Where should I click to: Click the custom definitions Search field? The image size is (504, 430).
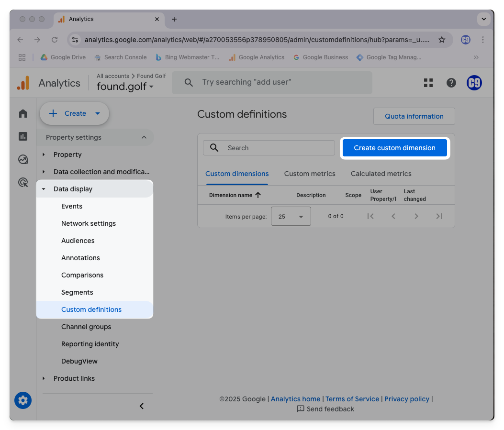click(x=278, y=148)
